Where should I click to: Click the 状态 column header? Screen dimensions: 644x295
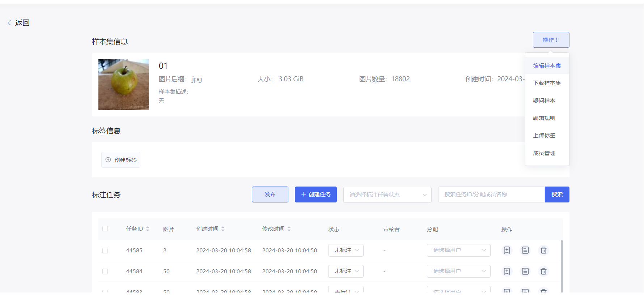(334, 230)
